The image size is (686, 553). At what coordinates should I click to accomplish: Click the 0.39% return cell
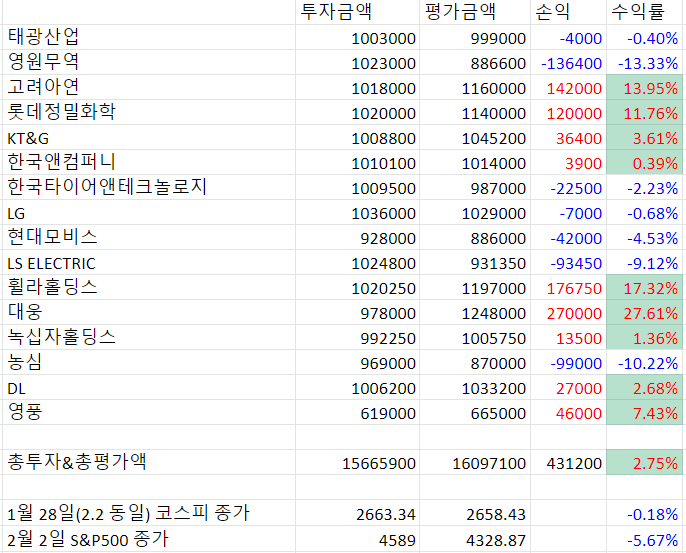[x=644, y=162]
